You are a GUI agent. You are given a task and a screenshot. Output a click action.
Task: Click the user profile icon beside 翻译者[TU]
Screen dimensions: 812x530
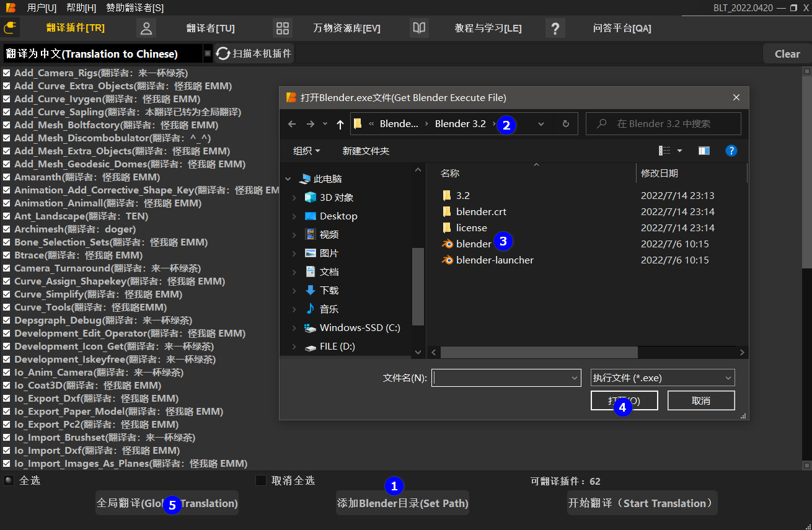tap(146, 28)
